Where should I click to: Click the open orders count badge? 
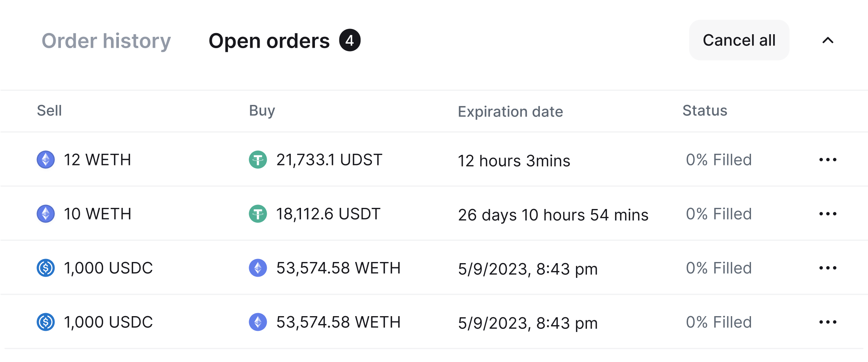click(x=350, y=40)
